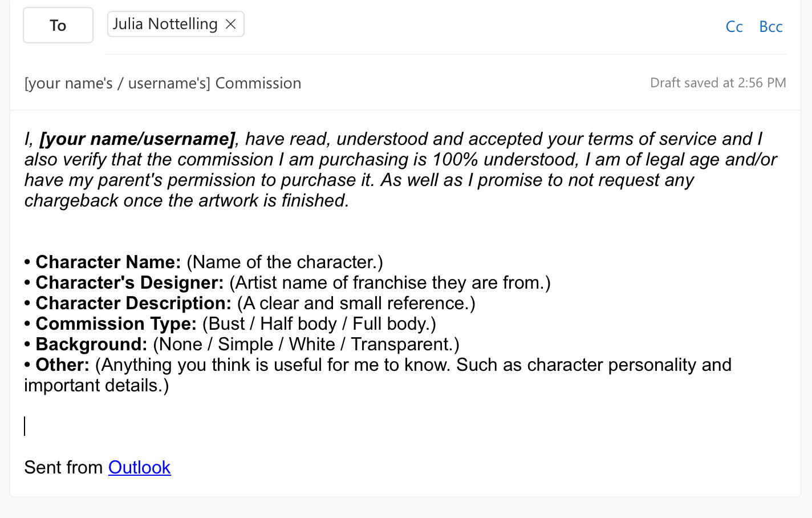The image size is (812, 518).
Task: Click into the Commission subject line
Action: [x=163, y=83]
